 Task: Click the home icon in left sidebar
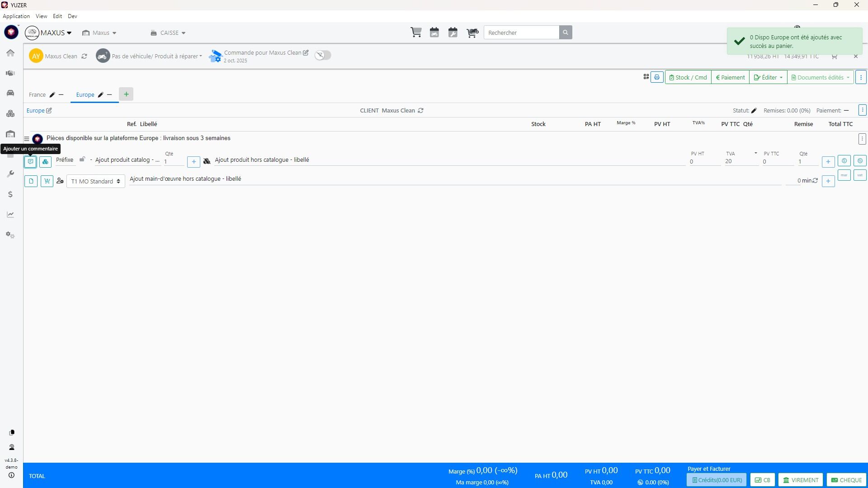10,53
